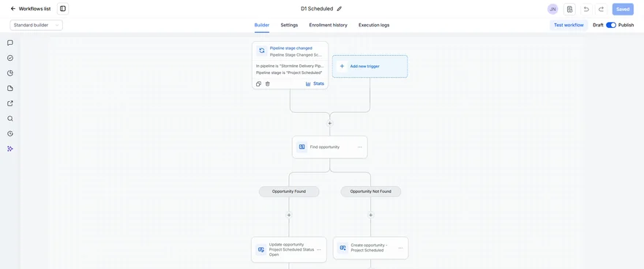Select the Find opportunity action icon

[302, 147]
